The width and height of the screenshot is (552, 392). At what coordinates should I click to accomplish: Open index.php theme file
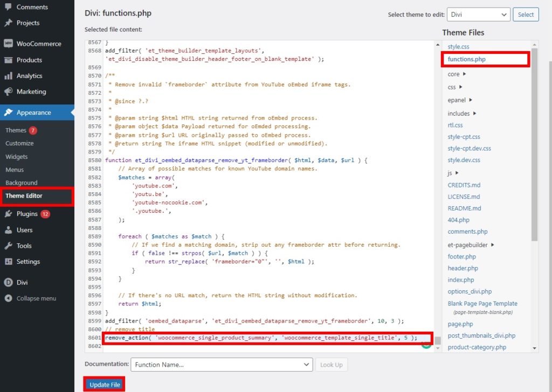461,280
